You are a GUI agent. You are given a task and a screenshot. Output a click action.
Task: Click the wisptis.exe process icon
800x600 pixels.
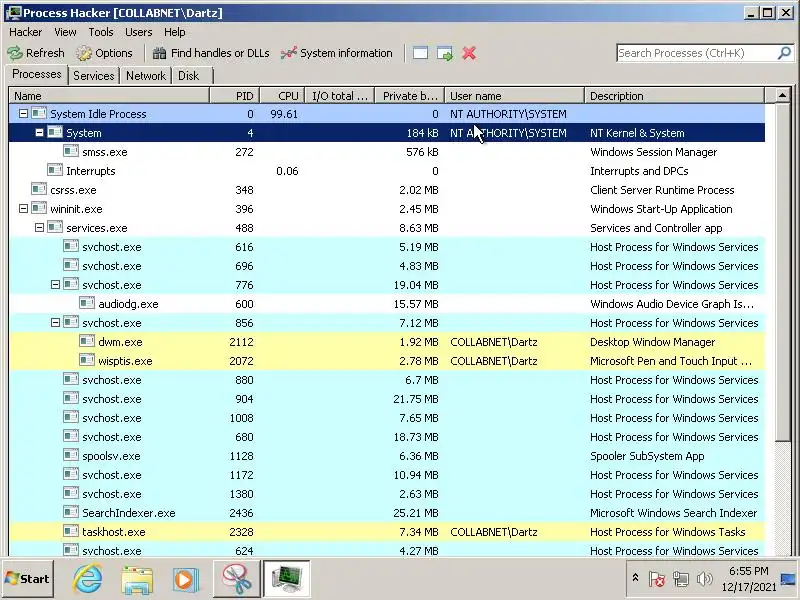[x=87, y=360]
